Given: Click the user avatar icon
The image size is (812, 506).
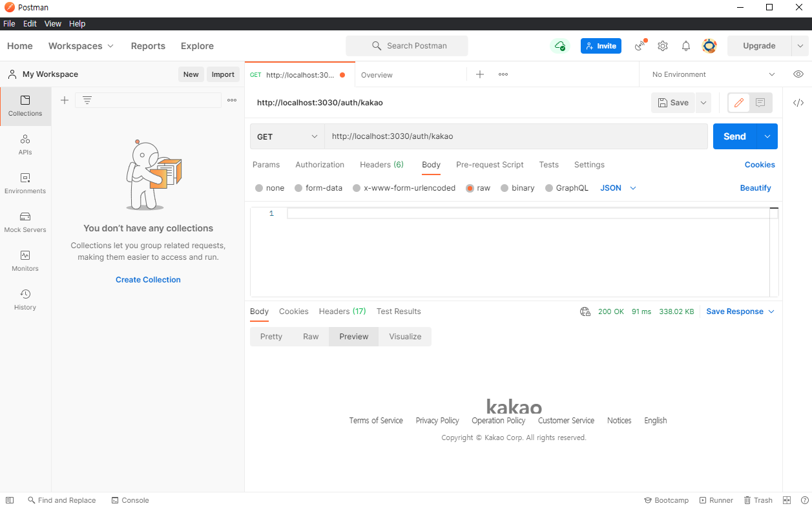Looking at the screenshot, I should [709, 46].
